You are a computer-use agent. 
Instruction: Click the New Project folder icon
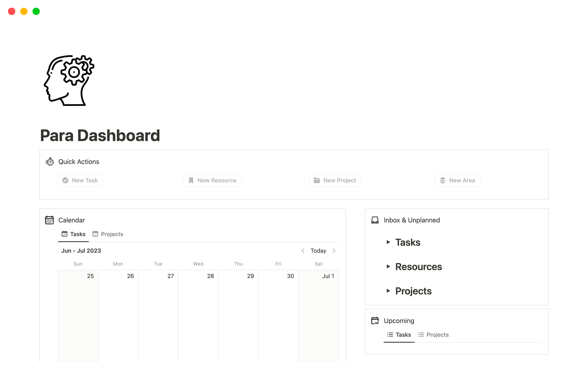coord(316,180)
